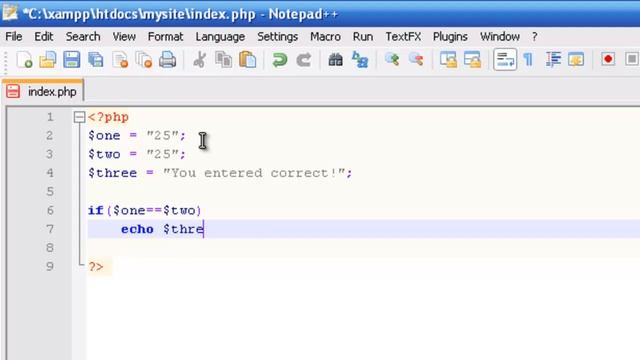Open the Edit menu
640x360 pixels.
pos(43,37)
